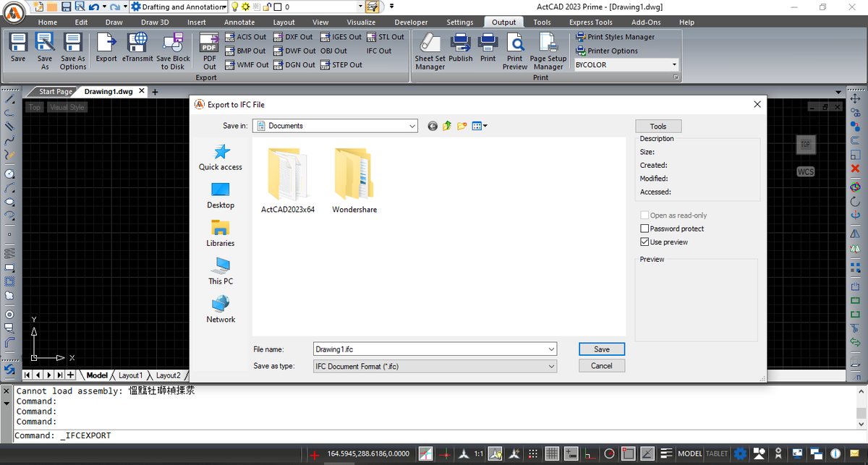868x465 pixels.
Task: Open the Sheet Set Manager
Action: point(430,51)
